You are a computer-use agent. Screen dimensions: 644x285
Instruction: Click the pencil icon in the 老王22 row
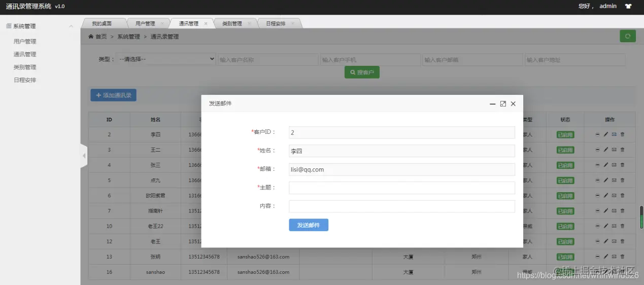click(x=605, y=226)
